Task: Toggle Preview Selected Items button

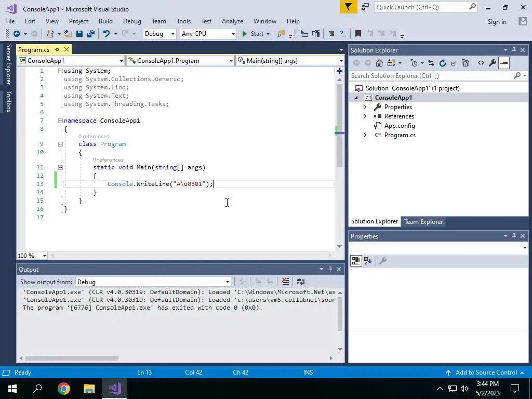Action: 504,63
